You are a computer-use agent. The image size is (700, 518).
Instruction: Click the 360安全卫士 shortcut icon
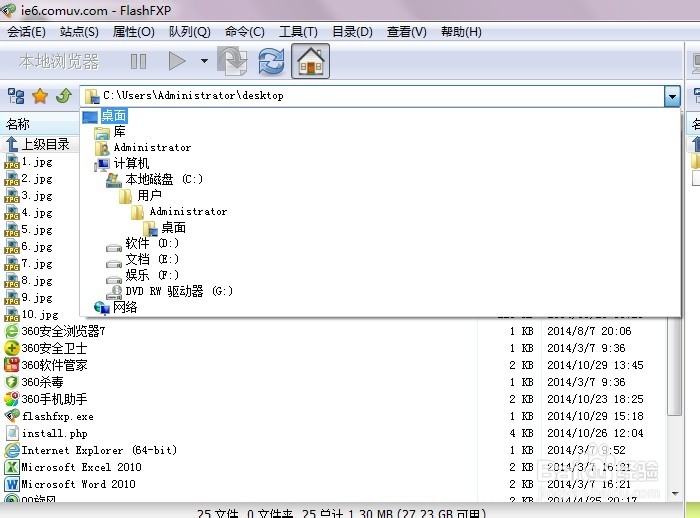coord(12,348)
